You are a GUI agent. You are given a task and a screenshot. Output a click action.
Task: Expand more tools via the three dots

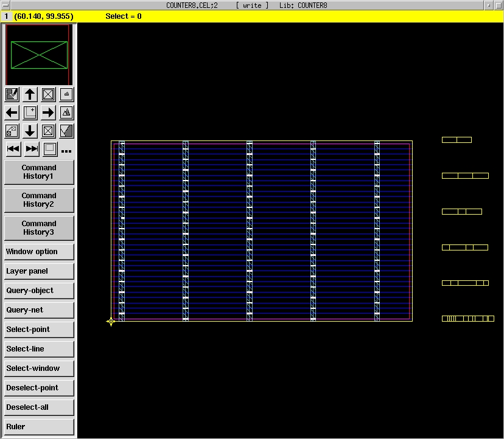(x=66, y=151)
